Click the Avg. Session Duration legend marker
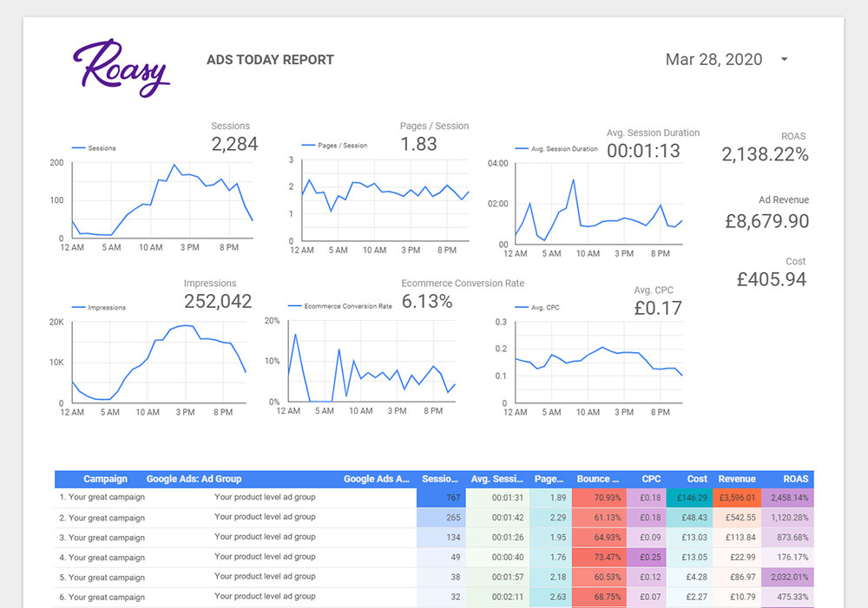The image size is (868, 608). coord(522,149)
